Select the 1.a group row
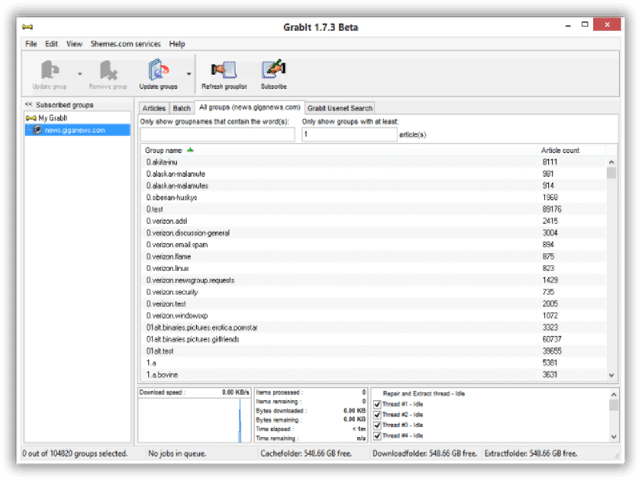Viewport: 640px width, 480px height. [373, 363]
